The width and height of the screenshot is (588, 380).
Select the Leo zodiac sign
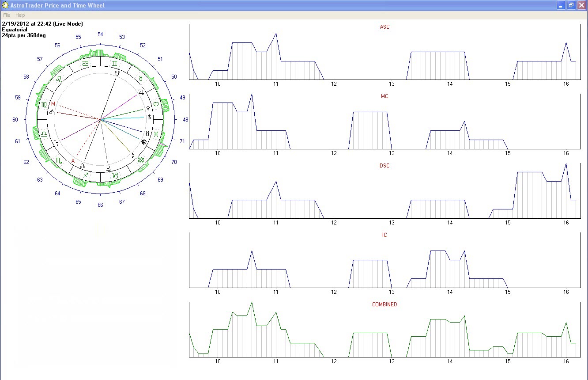coord(59,79)
